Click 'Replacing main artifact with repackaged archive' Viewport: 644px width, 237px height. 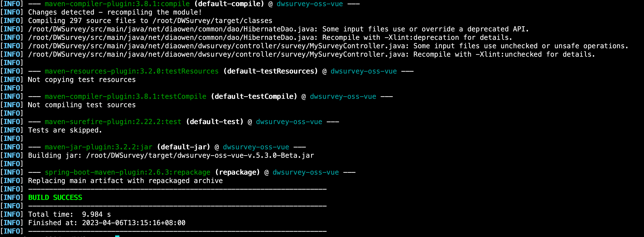125,181
